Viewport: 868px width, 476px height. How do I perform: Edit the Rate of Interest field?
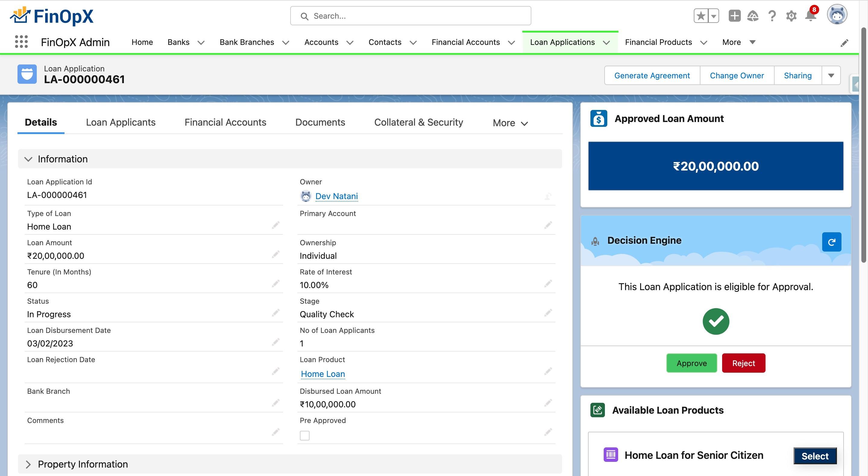(548, 284)
